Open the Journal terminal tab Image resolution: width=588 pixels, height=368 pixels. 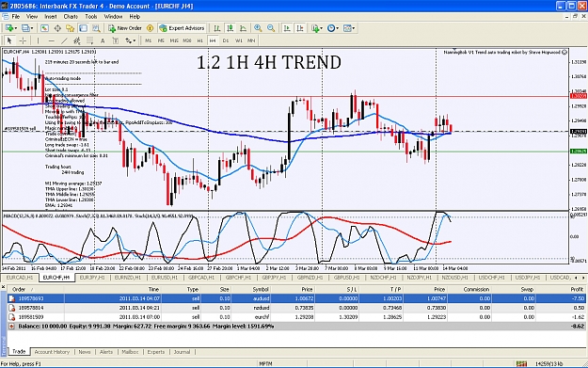click(x=182, y=352)
